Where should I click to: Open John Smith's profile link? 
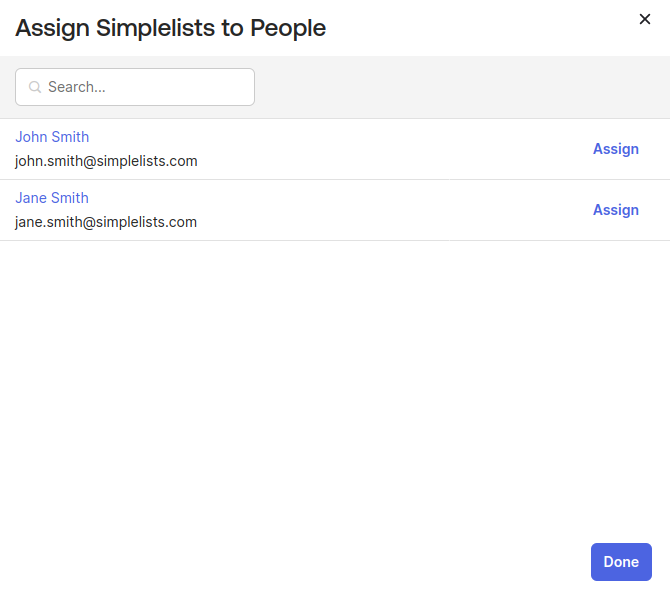pyautogui.click(x=52, y=137)
